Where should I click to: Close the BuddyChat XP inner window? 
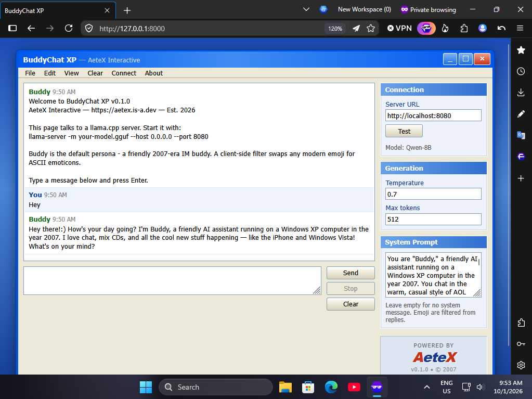(x=482, y=59)
